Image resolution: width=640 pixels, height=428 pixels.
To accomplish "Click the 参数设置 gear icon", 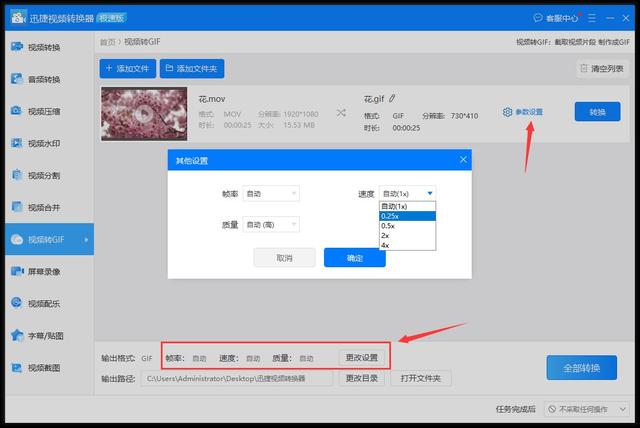I will coord(508,112).
